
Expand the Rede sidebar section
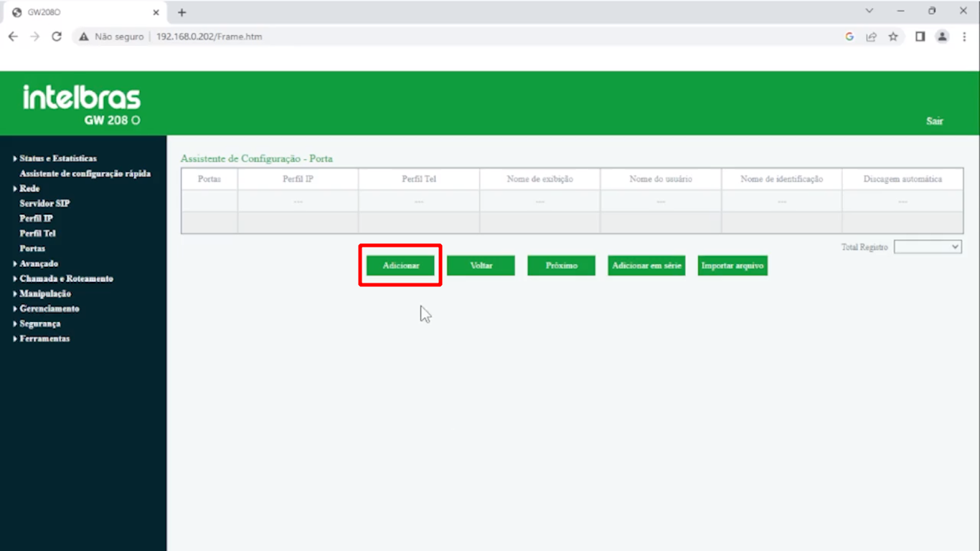coord(29,189)
